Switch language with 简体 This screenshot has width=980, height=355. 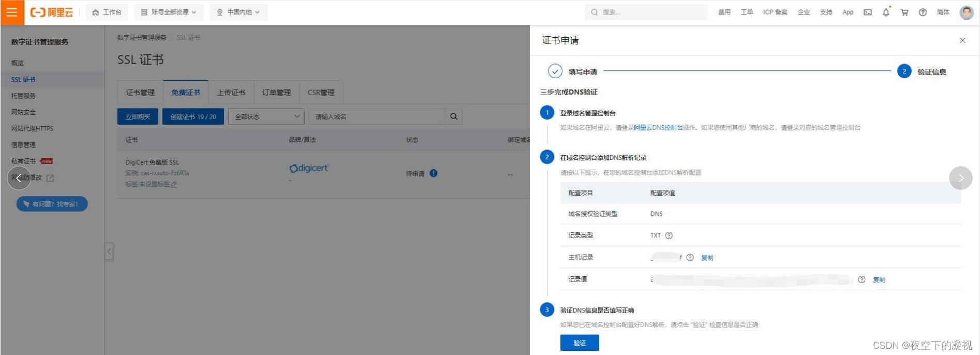point(943,12)
